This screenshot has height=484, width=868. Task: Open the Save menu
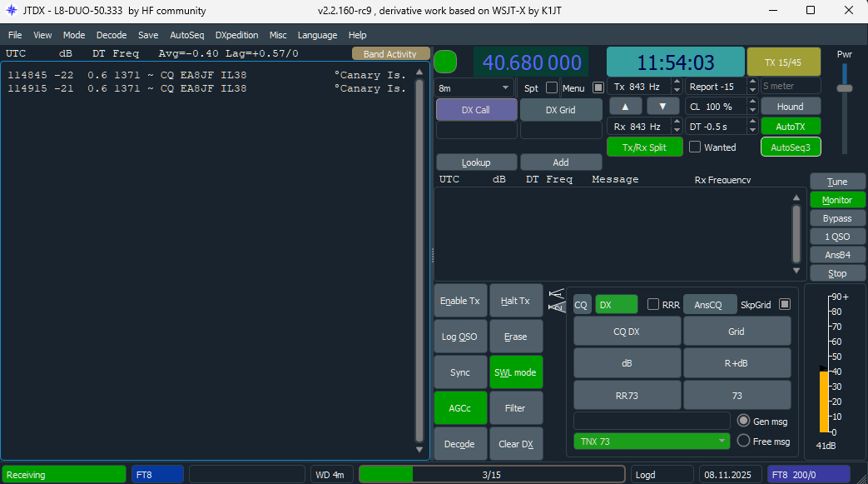pyautogui.click(x=148, y=35)
